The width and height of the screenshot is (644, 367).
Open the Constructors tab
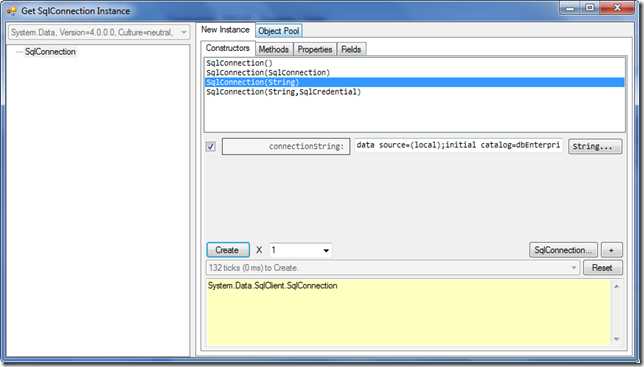coord(228,48)
